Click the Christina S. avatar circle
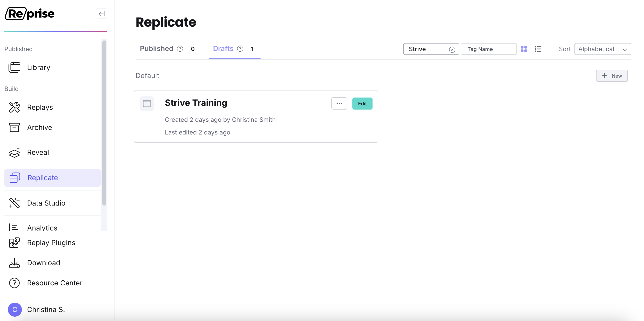Image resolution: width=644 pixels, height=321 pixels. [x=15, y=309]
